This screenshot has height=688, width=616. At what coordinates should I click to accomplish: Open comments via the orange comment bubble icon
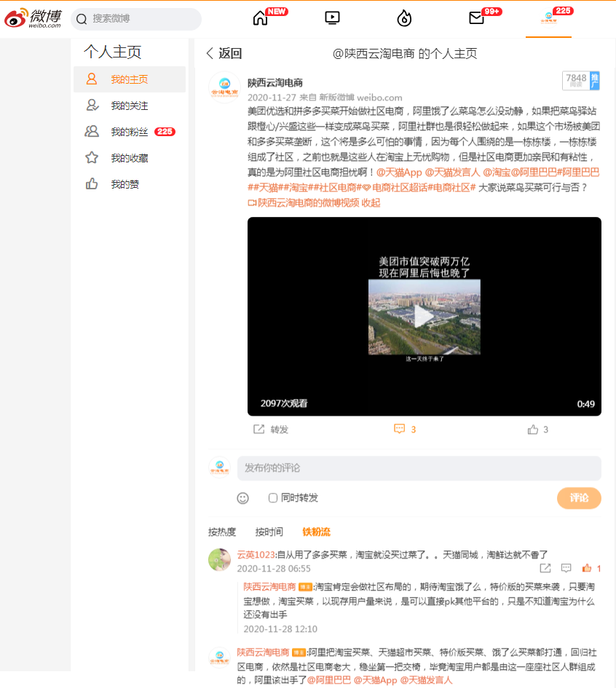399,429
